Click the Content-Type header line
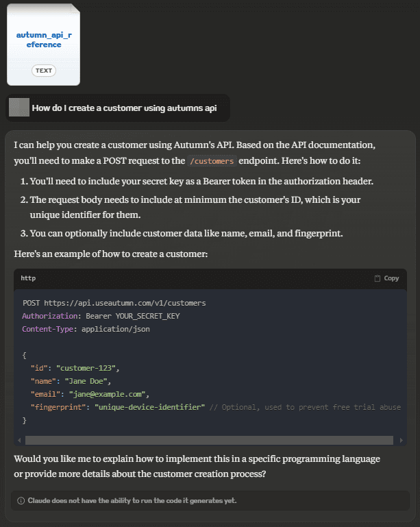420x527 pixels. [x=86, y=329]
